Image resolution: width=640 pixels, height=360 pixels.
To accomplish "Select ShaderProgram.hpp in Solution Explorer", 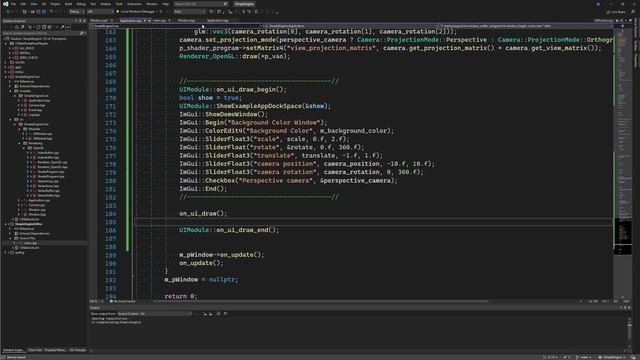I will click(x=51, y=176).
